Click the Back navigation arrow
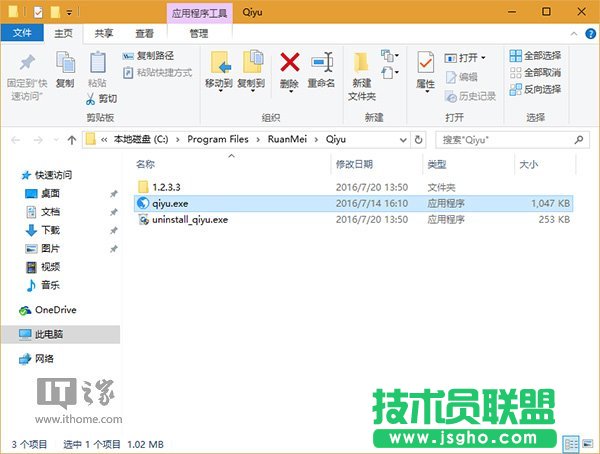This screenshot has height=454, width=600. (16, 140)
